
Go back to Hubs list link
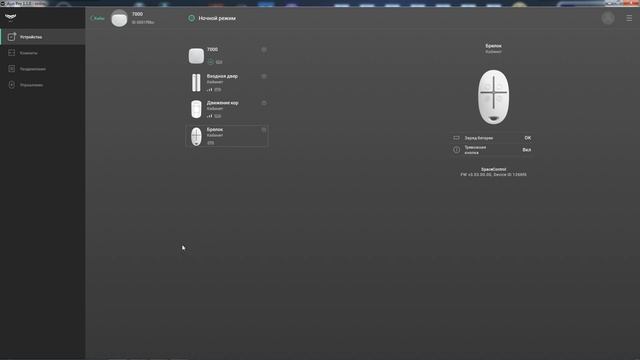click(98, 18)
